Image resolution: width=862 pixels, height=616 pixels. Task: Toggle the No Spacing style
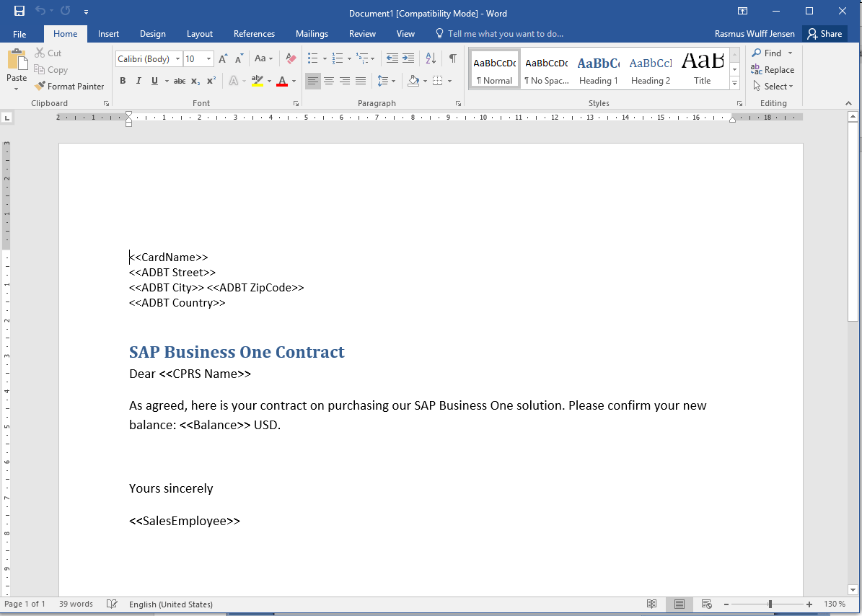546,69
